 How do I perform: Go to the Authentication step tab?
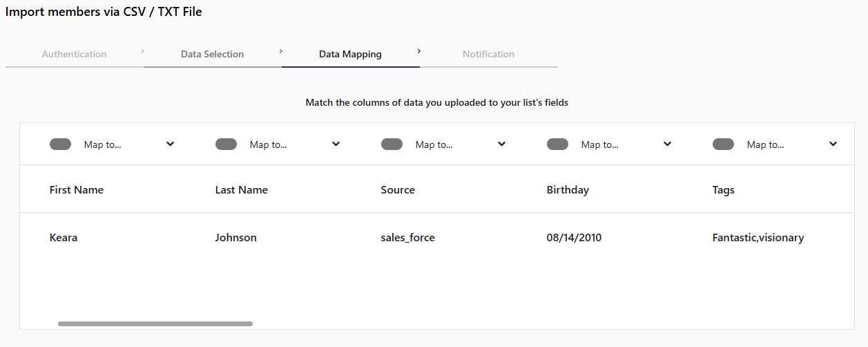tap(75, 54)
